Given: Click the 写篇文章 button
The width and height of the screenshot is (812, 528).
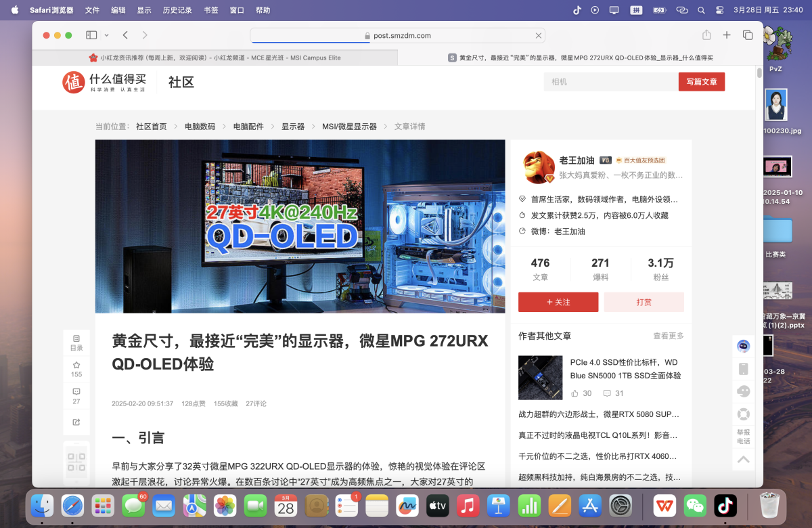Looking at the screenshot, I should [x=702, y=82].
